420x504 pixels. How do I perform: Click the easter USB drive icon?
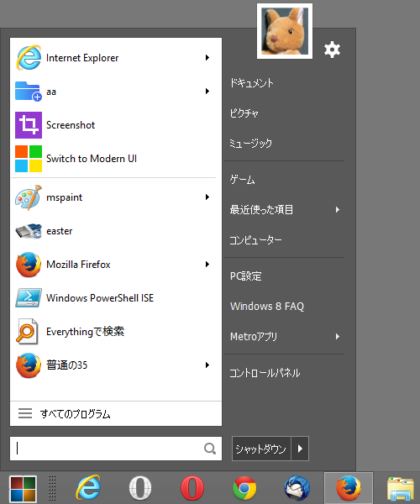[29, 231]
